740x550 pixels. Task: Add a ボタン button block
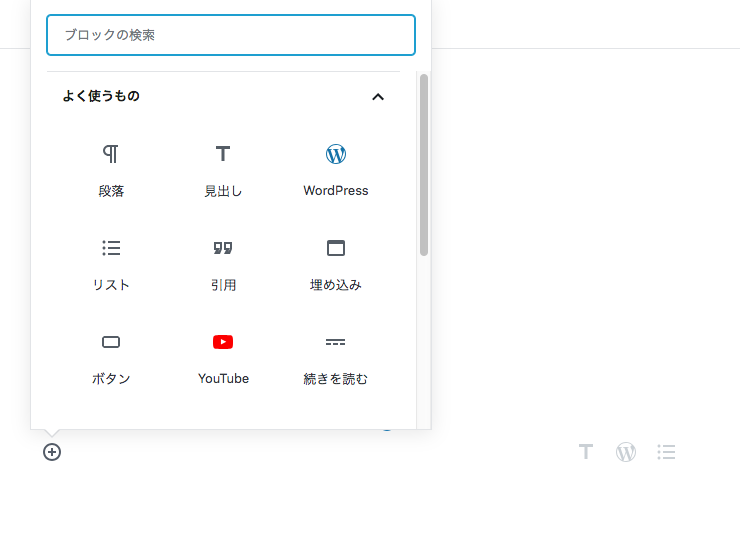[111, 342]
